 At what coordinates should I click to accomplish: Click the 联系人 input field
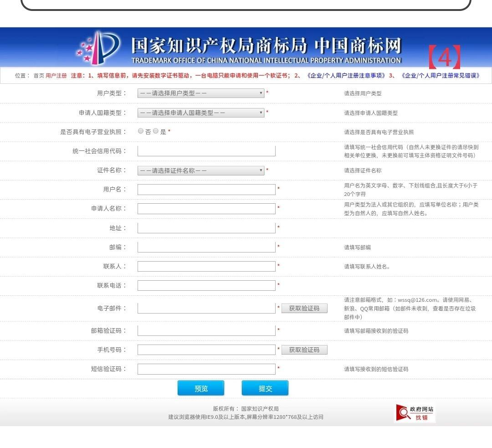coord(206,266)
